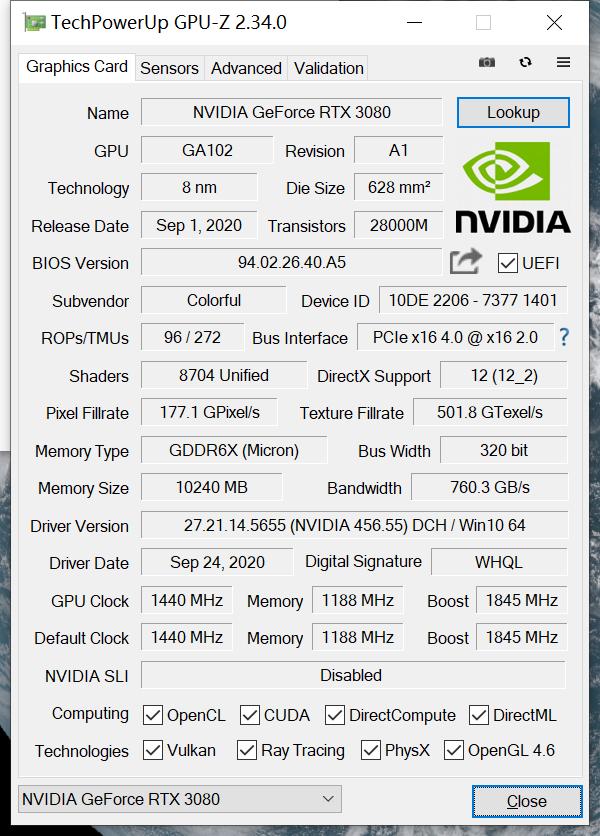Open the Validation tab
The width and height of the screenshot is (600, 836).
pyautogui.click(x=328, y=68)
